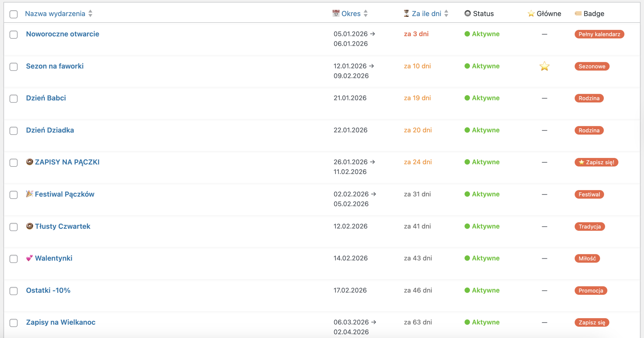Viewport: 644px width, 338px height.
Task: Sort by Nazwa wydarzenia using sort arrows
Action: (x=90, y=14)
